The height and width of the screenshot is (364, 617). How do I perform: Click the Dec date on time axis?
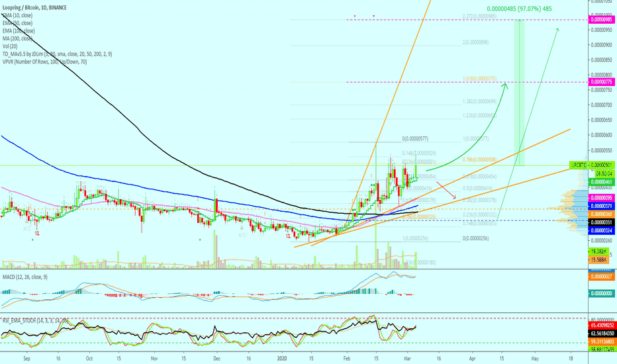point(216,359)
